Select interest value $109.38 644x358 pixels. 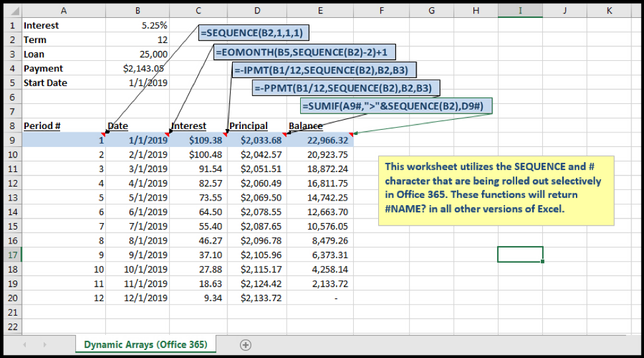tap(198, 140)
